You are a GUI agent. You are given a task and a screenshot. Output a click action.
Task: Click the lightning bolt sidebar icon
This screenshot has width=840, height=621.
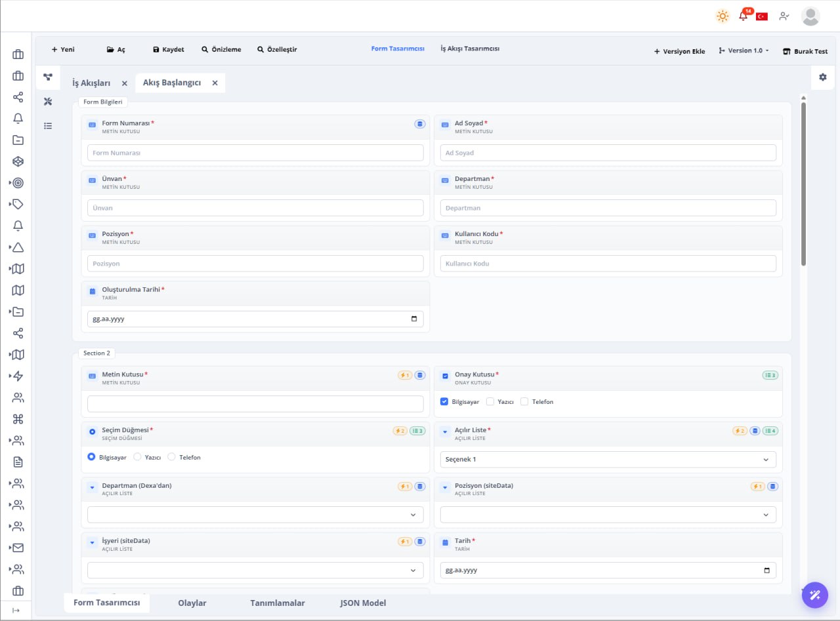(x=18, y=376)
